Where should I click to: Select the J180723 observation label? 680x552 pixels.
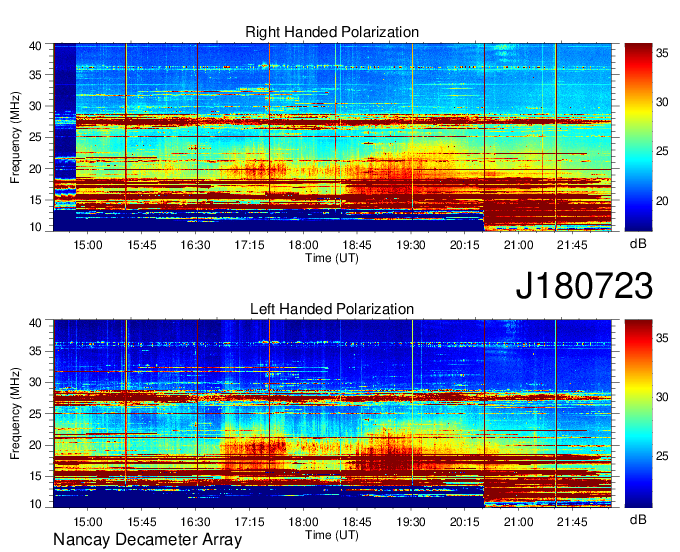pos(584,285)
